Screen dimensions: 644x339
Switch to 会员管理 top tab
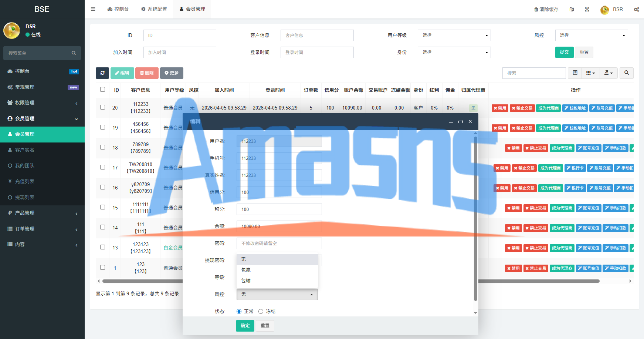pos(192,9)
